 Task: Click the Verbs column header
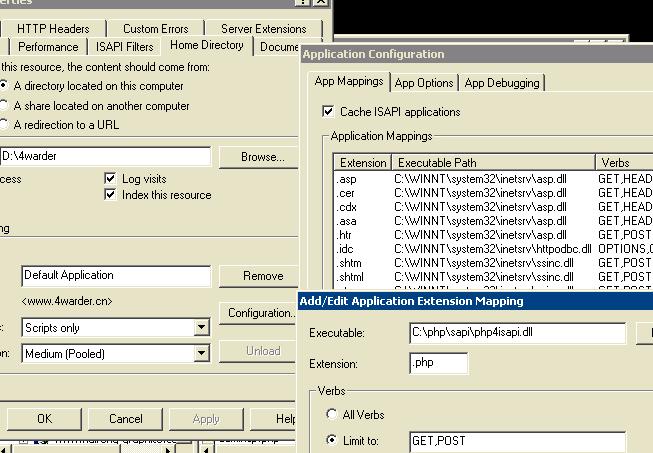pyautogui.click(x=624, y=162)
